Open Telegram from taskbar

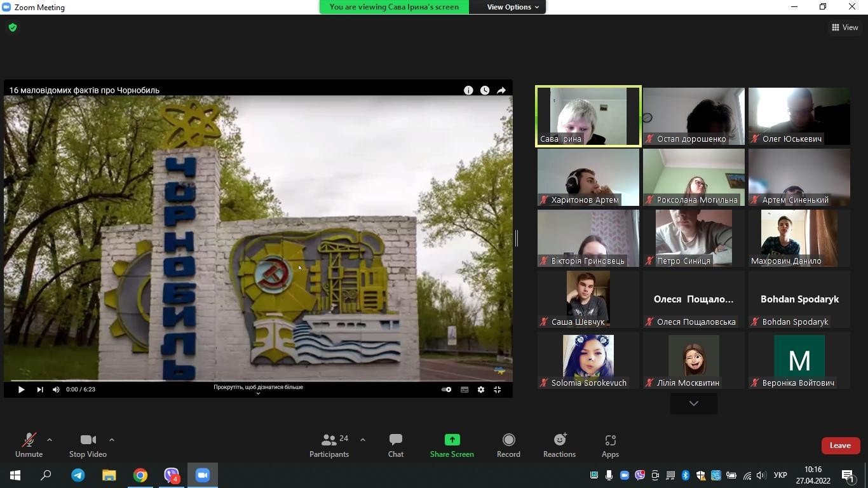(x=78, y=475)
